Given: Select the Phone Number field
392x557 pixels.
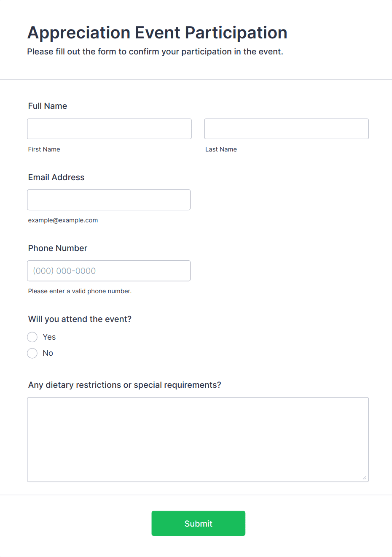Looking at the screenshot, I should (109, 271).
